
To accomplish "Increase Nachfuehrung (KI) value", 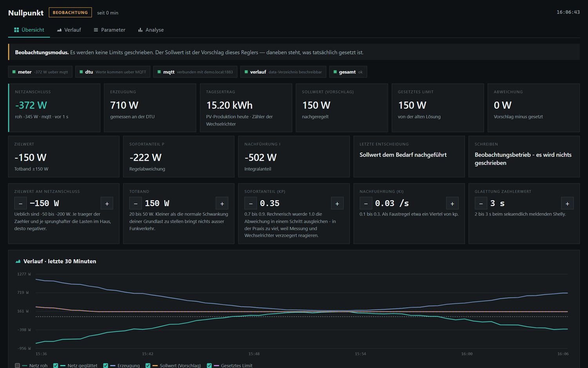I will [x=452, y=203].
